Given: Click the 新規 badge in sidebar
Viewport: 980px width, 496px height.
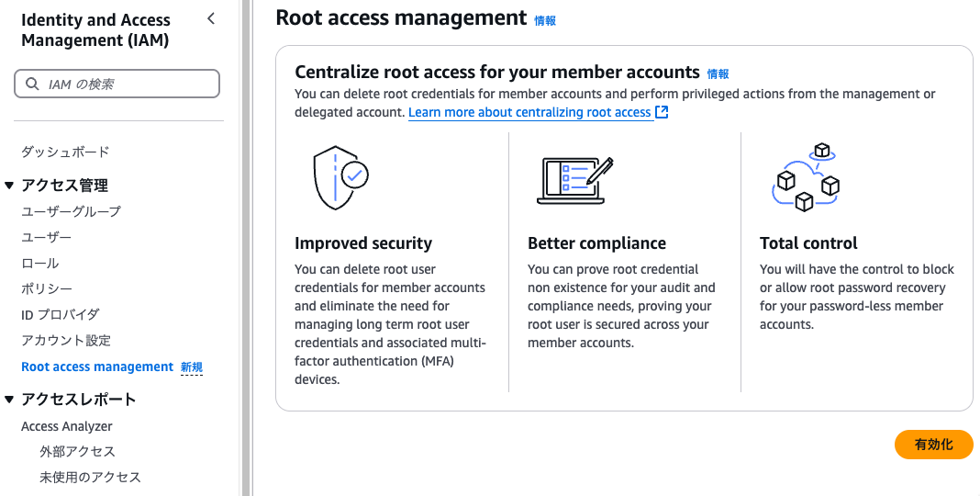Looking at the screenshot, I should (x=192, y=367).
